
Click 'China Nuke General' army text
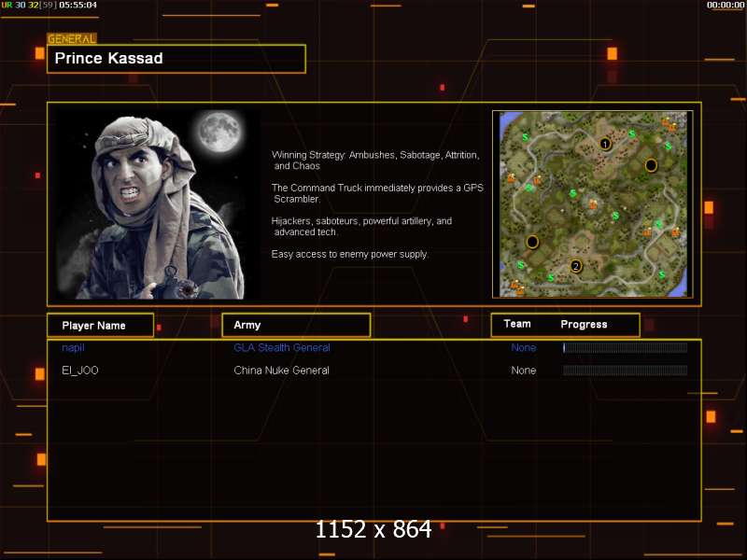tap(281, 371)
